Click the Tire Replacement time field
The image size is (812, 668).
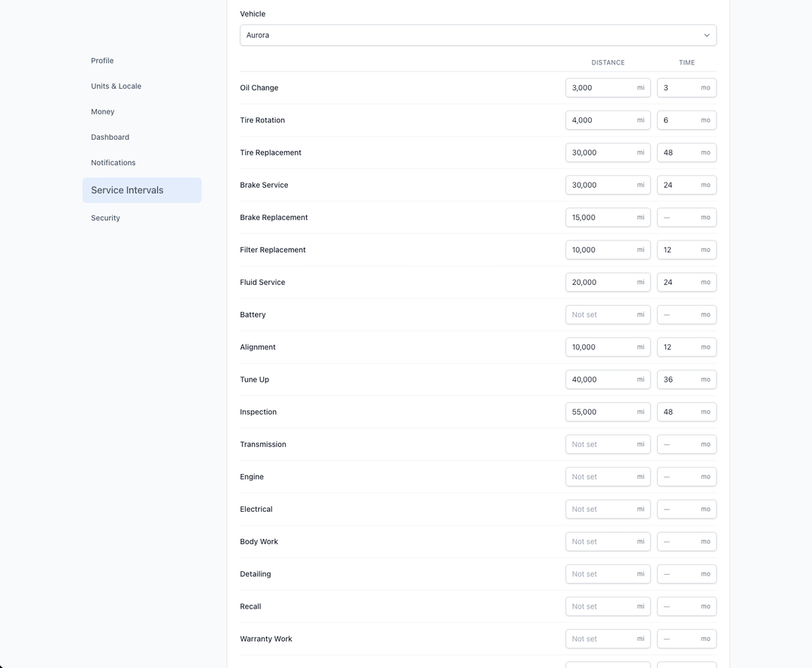click(x=679, y=153)
